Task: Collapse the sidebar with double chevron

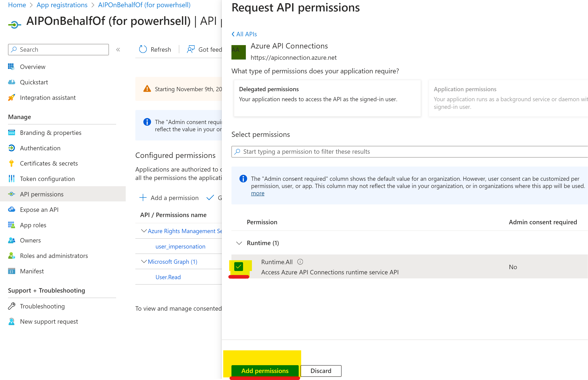Action: [118, 50]
